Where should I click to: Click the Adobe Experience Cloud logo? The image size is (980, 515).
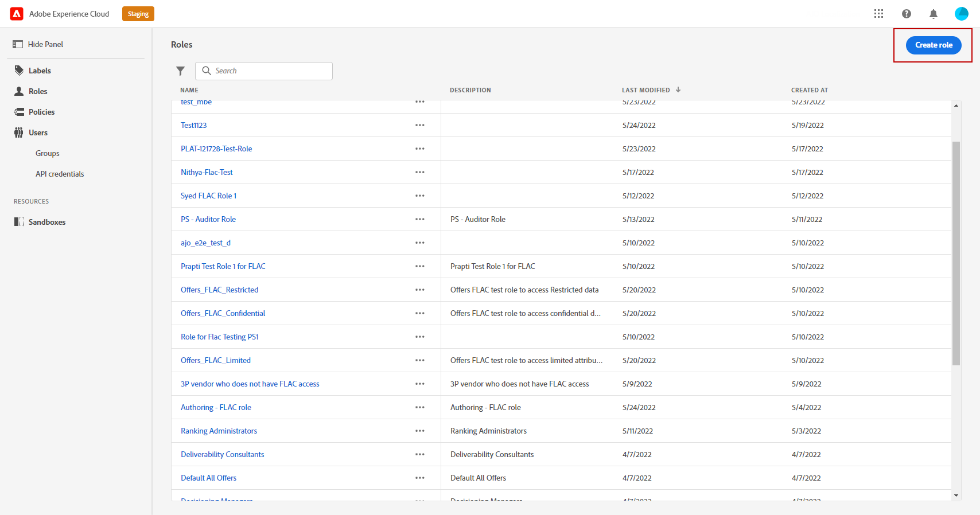17,14
